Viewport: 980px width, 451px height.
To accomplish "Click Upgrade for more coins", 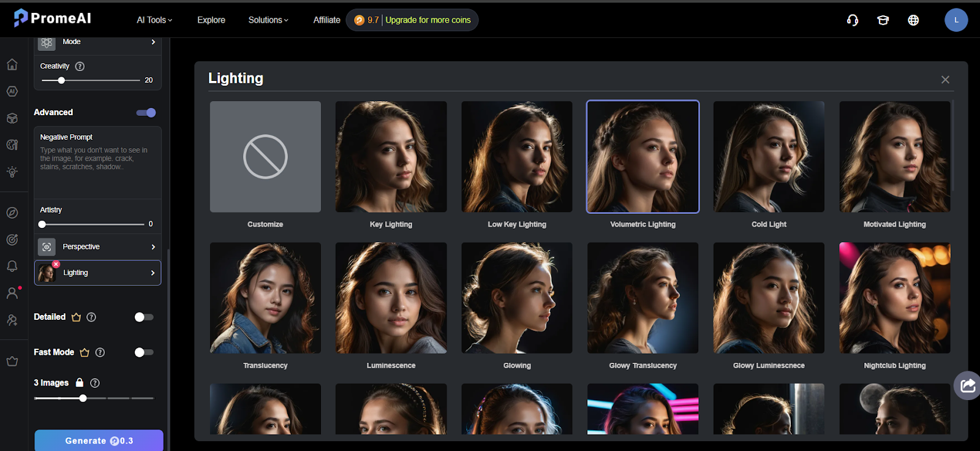I will point(428,20).
